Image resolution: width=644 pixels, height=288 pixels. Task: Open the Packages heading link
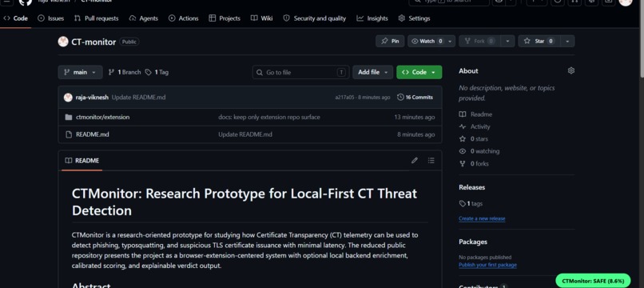pos(473,242)
